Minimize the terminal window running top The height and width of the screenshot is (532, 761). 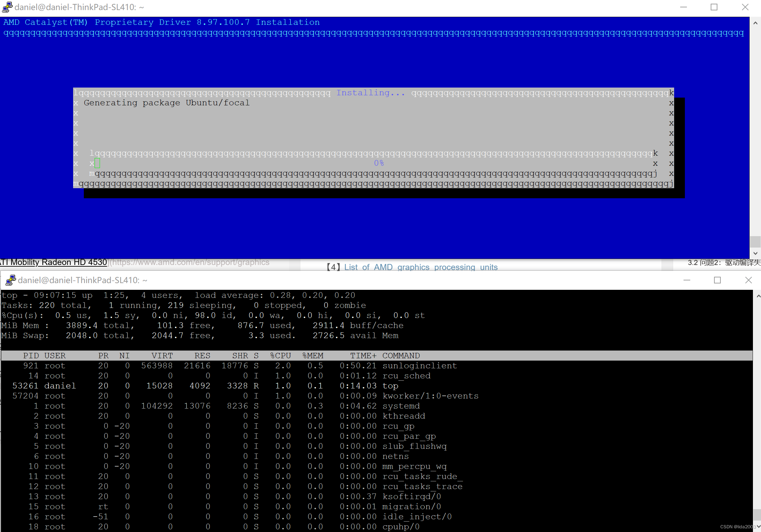tap(687, 280)
